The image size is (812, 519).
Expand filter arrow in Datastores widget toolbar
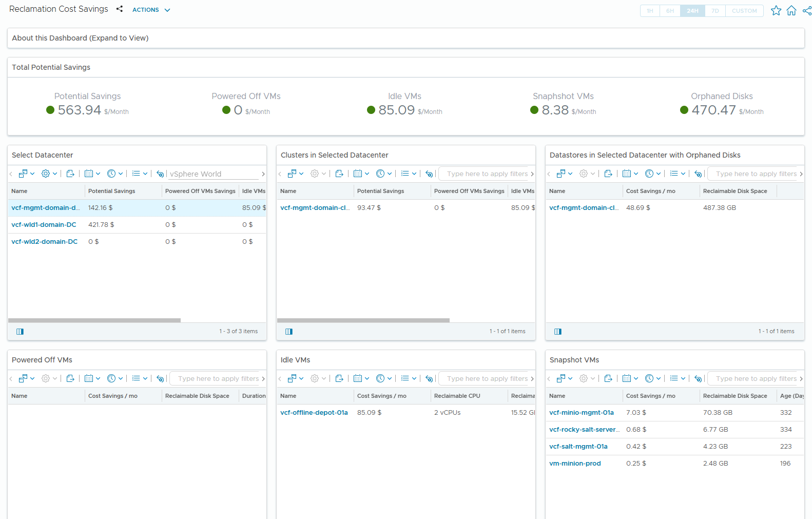click(801, 174)
